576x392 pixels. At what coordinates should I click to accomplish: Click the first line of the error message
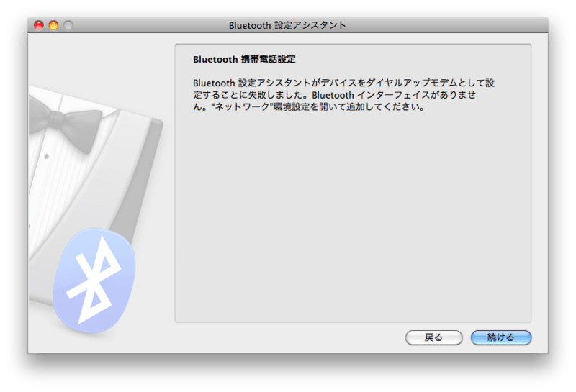pyautogui.click(x=344, y=83)
